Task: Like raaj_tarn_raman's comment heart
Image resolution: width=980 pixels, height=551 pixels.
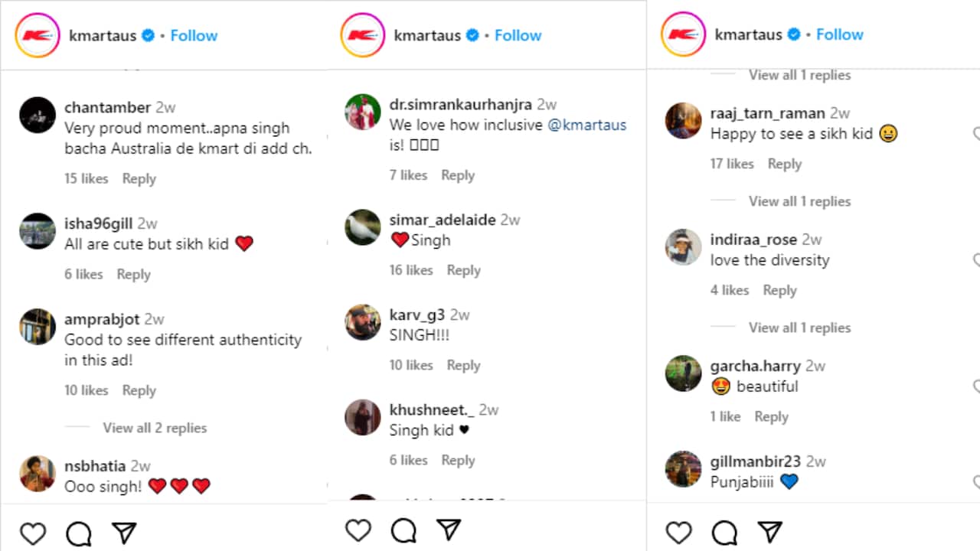Action: tap(976, 134)
